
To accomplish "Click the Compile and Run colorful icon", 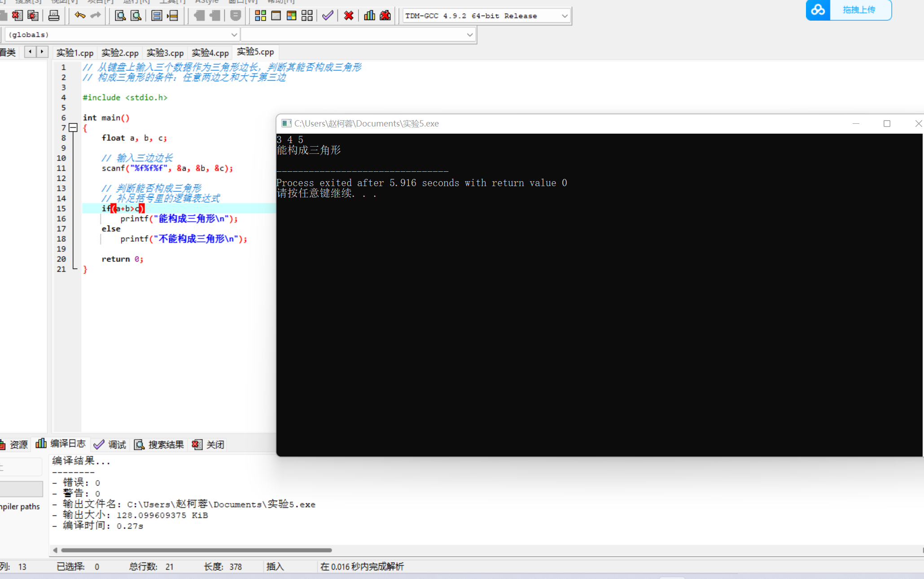I will tap(291, 16).
